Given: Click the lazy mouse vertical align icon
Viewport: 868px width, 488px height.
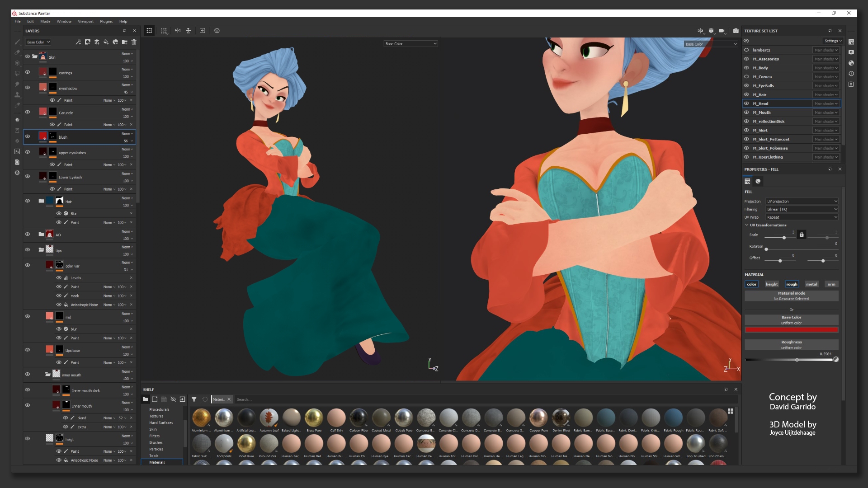Looking at the screenshot, I should pos(189,31).
